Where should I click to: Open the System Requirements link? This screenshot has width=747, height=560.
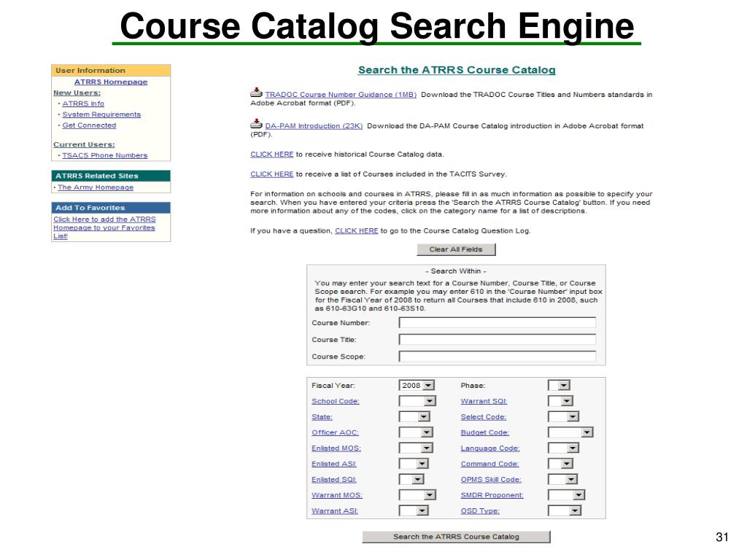(101, 114)
